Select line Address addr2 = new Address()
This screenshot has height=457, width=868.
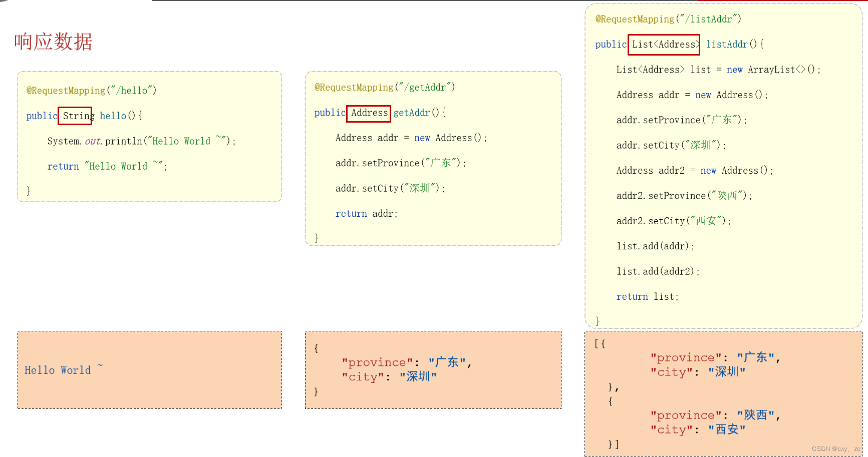[695, 171]
